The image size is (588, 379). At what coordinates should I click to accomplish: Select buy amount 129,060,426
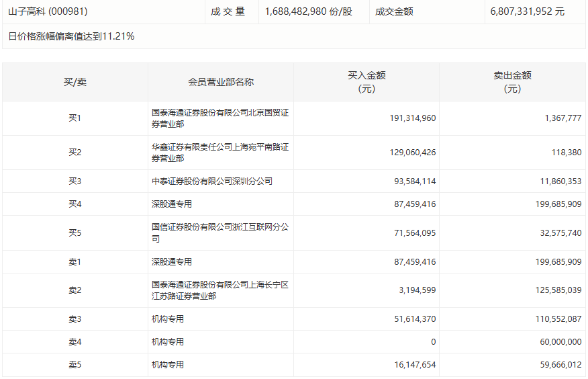click(x=413, y=153)
